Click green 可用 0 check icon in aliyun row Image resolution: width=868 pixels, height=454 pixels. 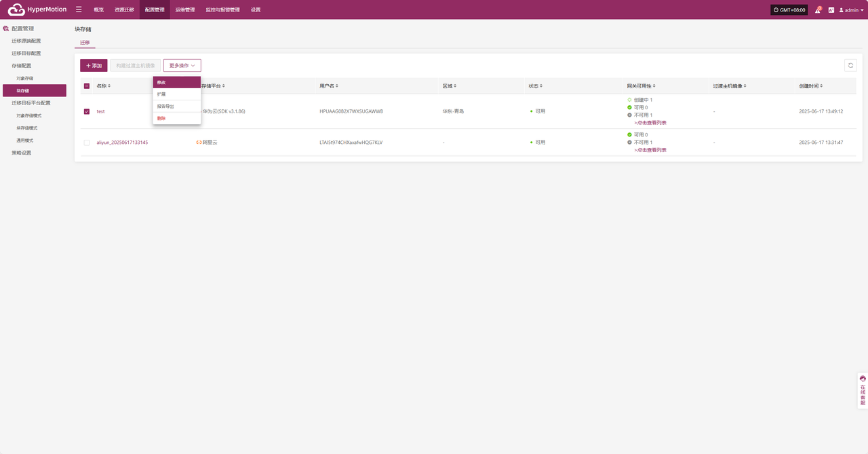[629, 135]
